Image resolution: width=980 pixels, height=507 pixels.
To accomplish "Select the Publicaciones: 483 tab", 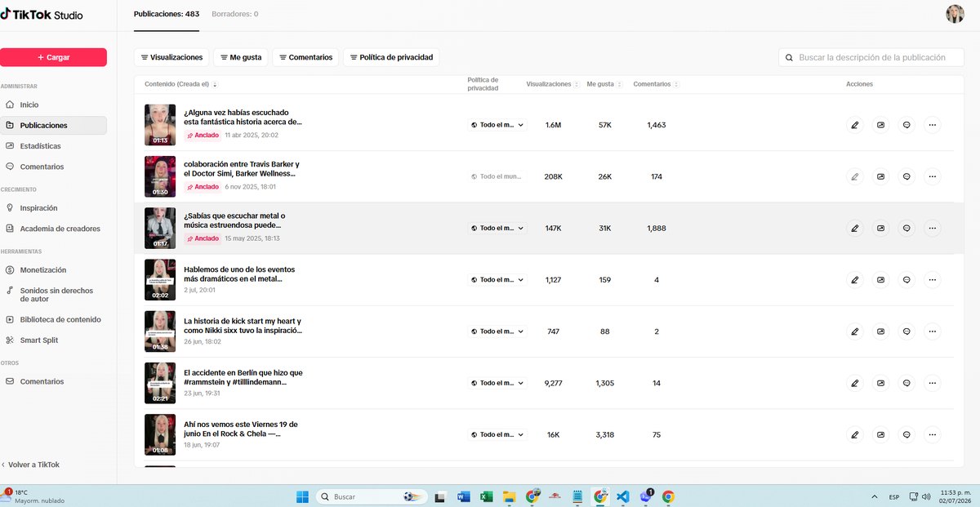I will pyautogui.click(x=167, y=14).
